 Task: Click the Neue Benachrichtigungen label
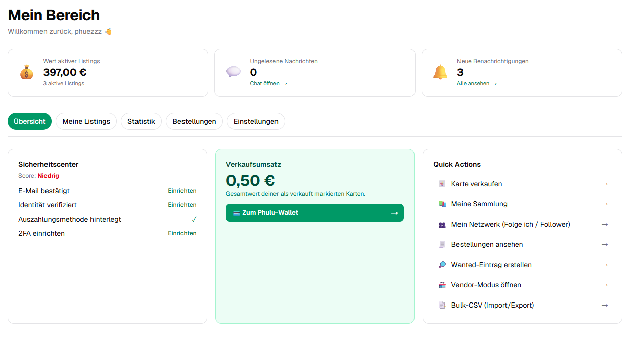[493, 61]
